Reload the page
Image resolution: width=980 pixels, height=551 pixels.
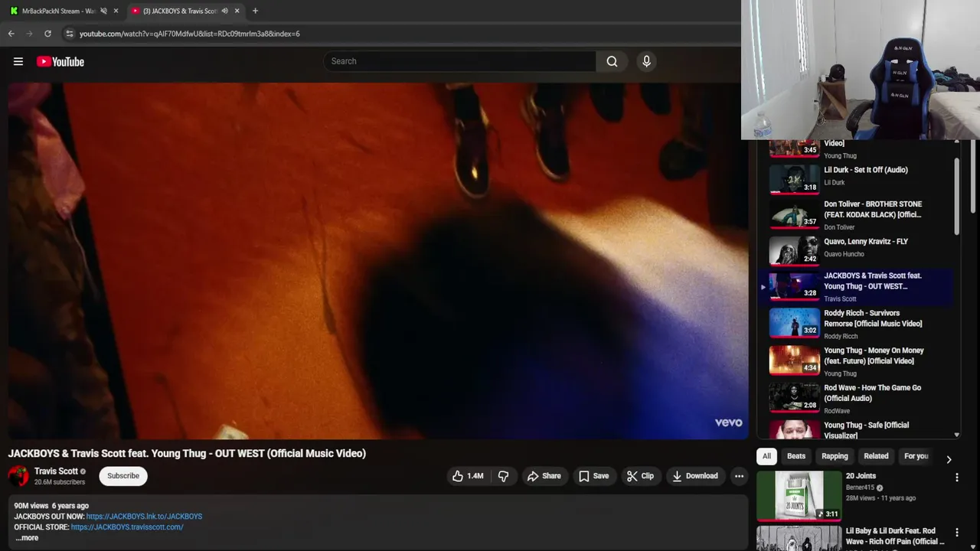pos(47,34)
